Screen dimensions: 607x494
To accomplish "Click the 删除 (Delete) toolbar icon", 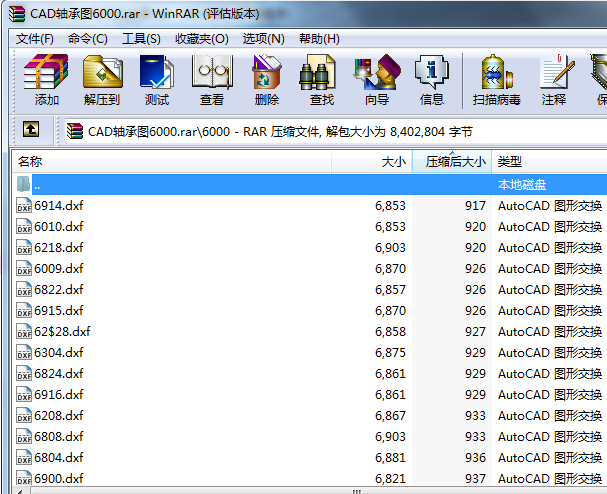I will pyautogui.click(x=267, y=80).
